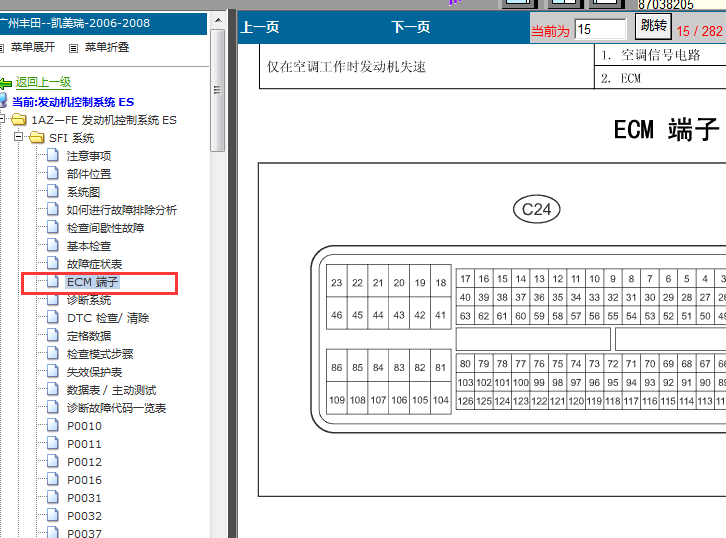
Task: Open the P0037 tree item
Action: click(x=84, y=533)
